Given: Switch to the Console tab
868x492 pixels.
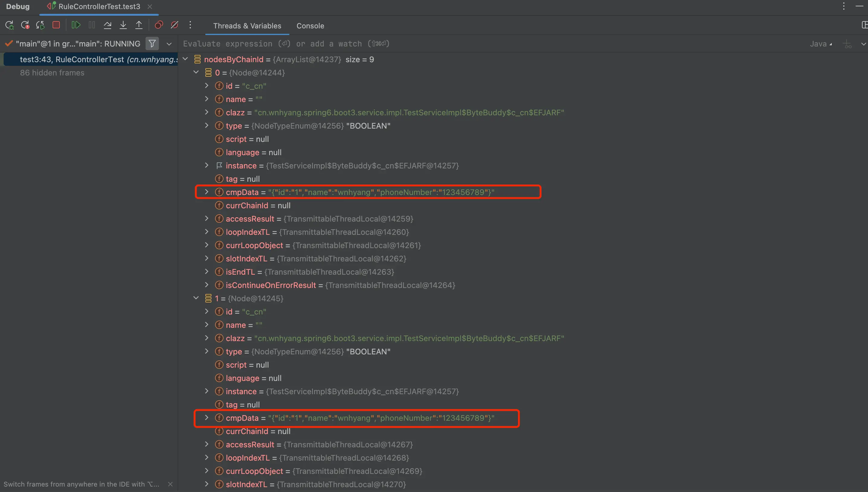Looking at the screenshot, I should (310, 26).
